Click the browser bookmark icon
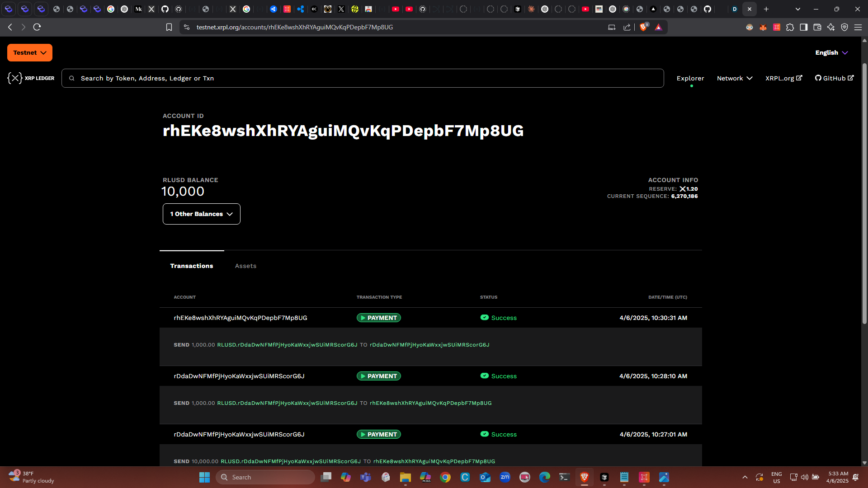The width and height of the screenshot is (868, 488). [x=169, y=27]
